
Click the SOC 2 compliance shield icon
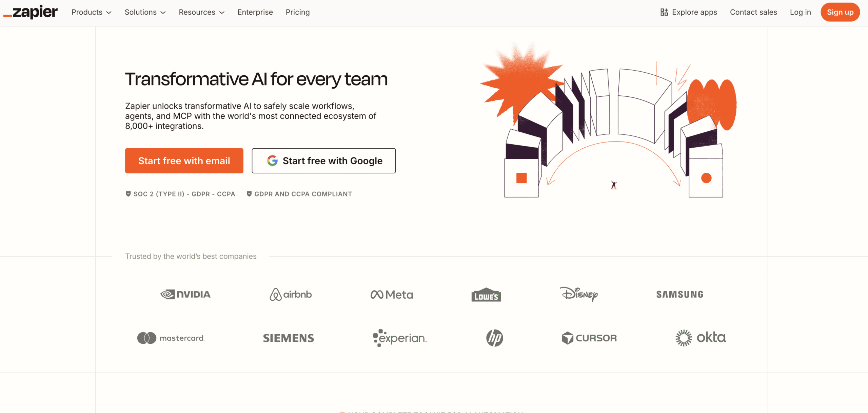pyautogui.click(x=128, y=194)
